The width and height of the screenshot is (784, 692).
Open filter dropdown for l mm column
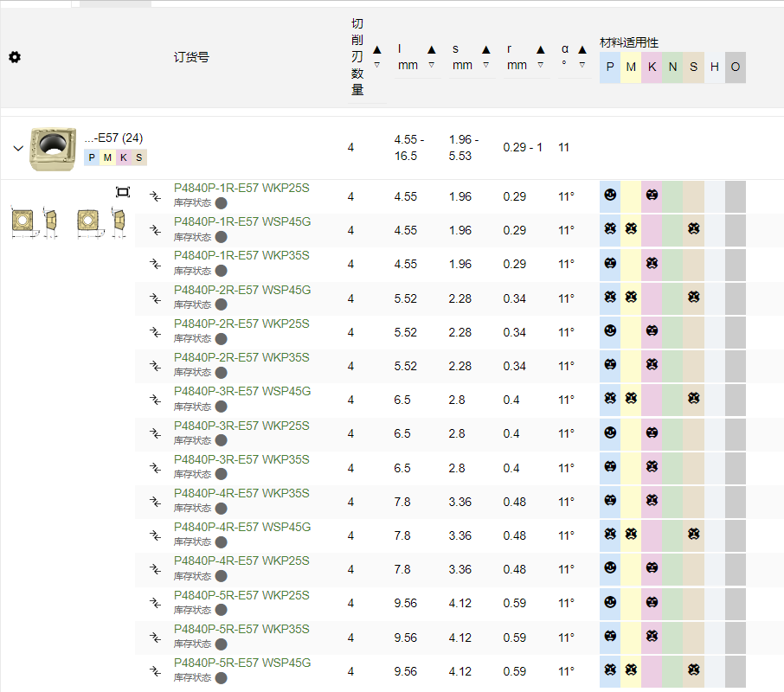[431, 65]
